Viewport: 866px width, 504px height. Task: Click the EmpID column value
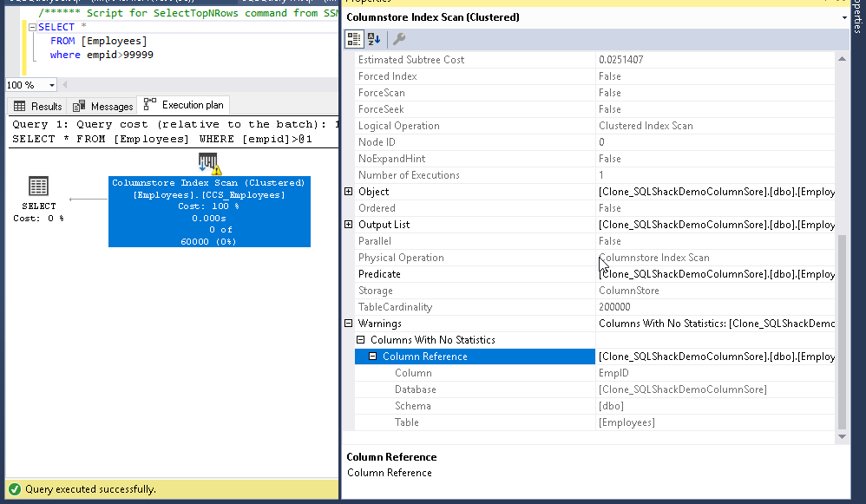[613, 373]
